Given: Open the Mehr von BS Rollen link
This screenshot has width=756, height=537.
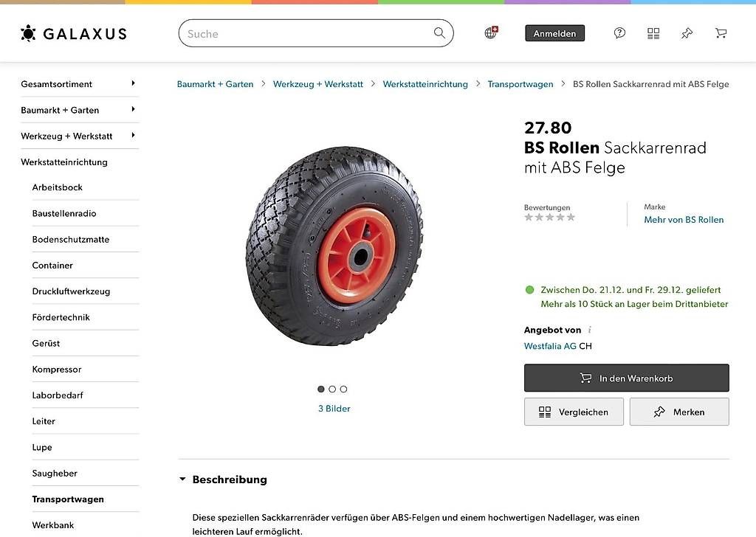Looking at the screenshot, I should pyautogui.click(x=684, y=220).
